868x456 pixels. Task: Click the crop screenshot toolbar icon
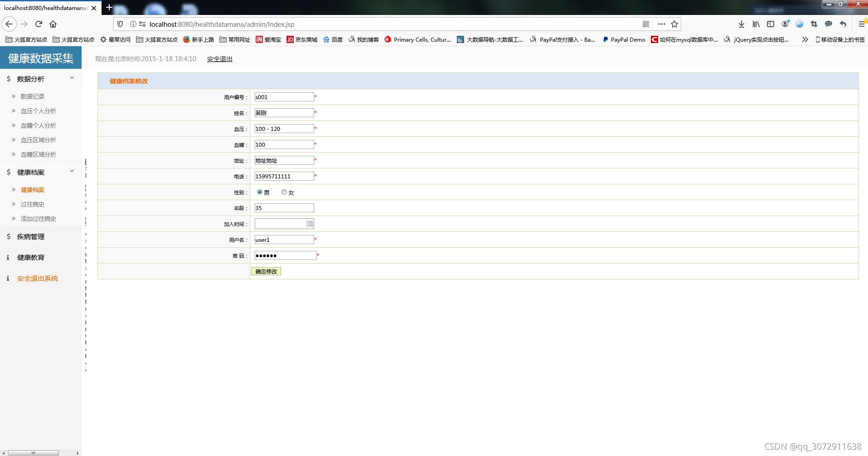pyautogui.click(x=814, y=24)
